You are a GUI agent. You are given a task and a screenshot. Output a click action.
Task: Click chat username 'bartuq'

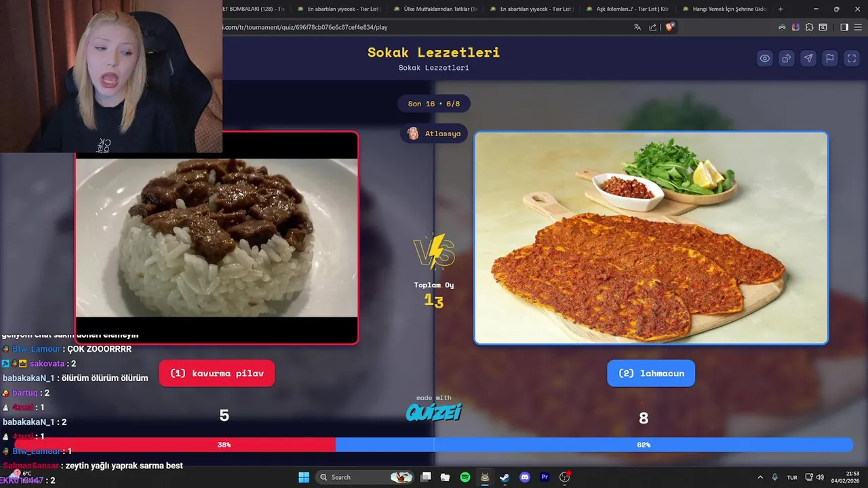25,392
